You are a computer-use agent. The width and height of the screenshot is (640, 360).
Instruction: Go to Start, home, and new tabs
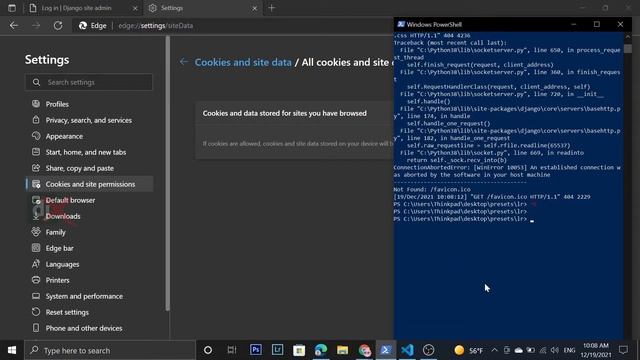coord(86,152)
